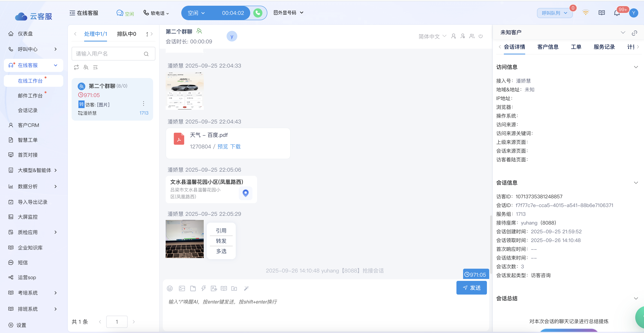644x333 pixels.
Task: Open the 空闲 status dropdown
Action: [196, 13]
